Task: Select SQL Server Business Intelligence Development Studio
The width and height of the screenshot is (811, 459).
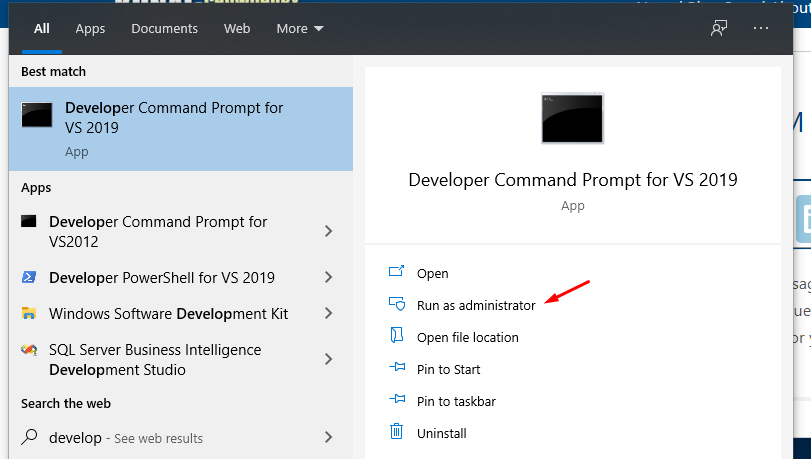Action: pyautogui.click(x=181, y=360)
